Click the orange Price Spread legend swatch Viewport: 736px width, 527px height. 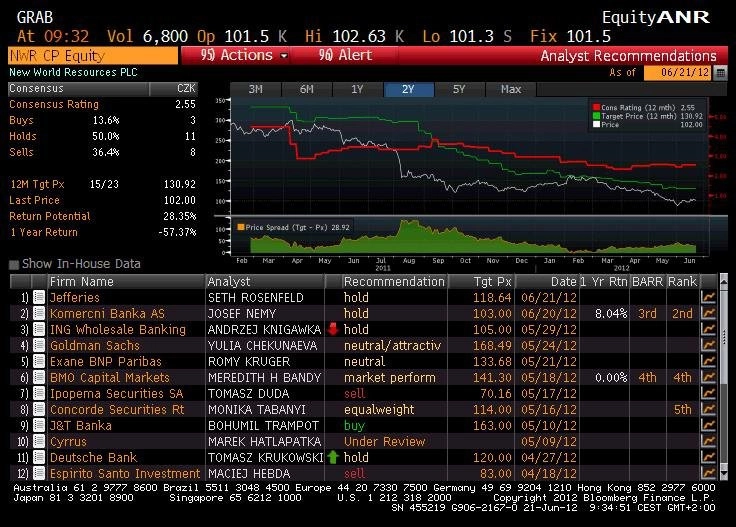coord(241,227)
